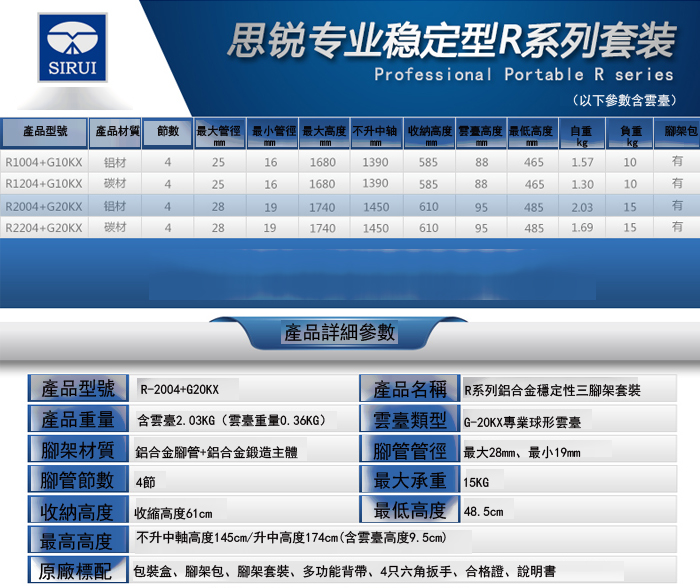Click the 48.5cm value
700x588 pixels.
point(483,512)
